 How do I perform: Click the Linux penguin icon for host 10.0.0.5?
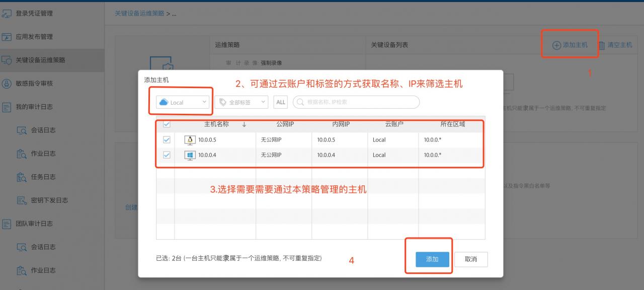click(190, 140)
